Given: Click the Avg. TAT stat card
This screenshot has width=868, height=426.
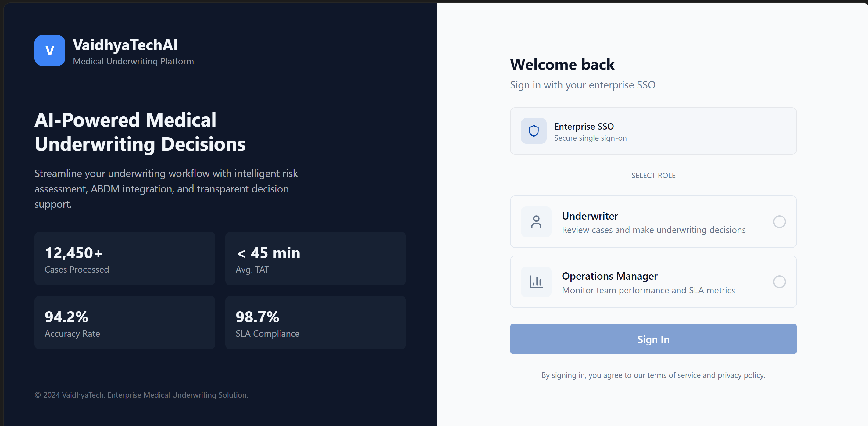Looking at the screenshot, I should click(x=315, y=259).
